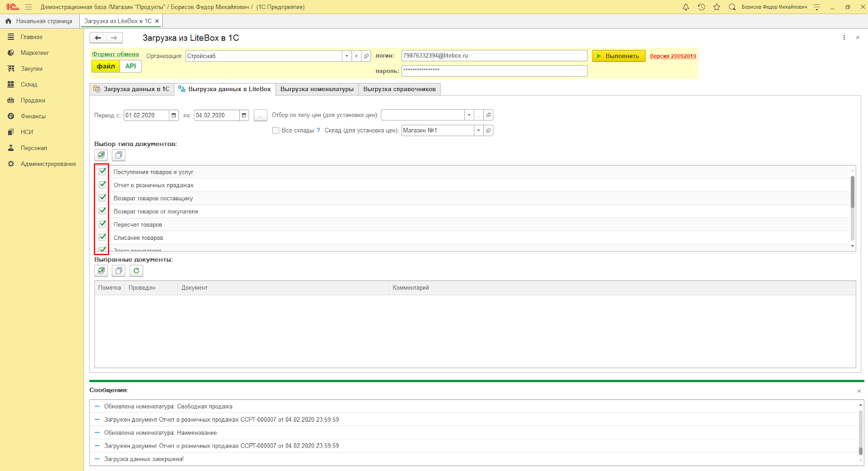Open the 1C main menu hamburger icon
868x471 pixels.
tap(28, 7)
